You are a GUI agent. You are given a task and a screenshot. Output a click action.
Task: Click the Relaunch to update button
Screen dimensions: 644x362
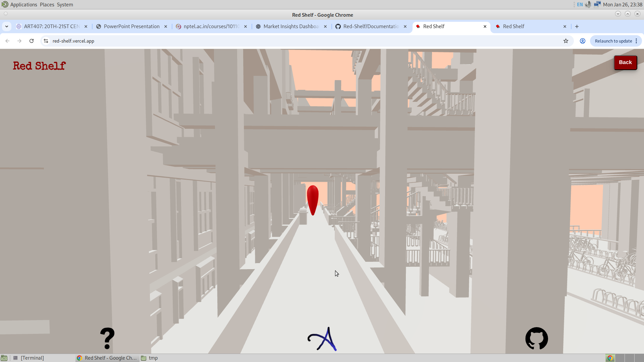613,41
